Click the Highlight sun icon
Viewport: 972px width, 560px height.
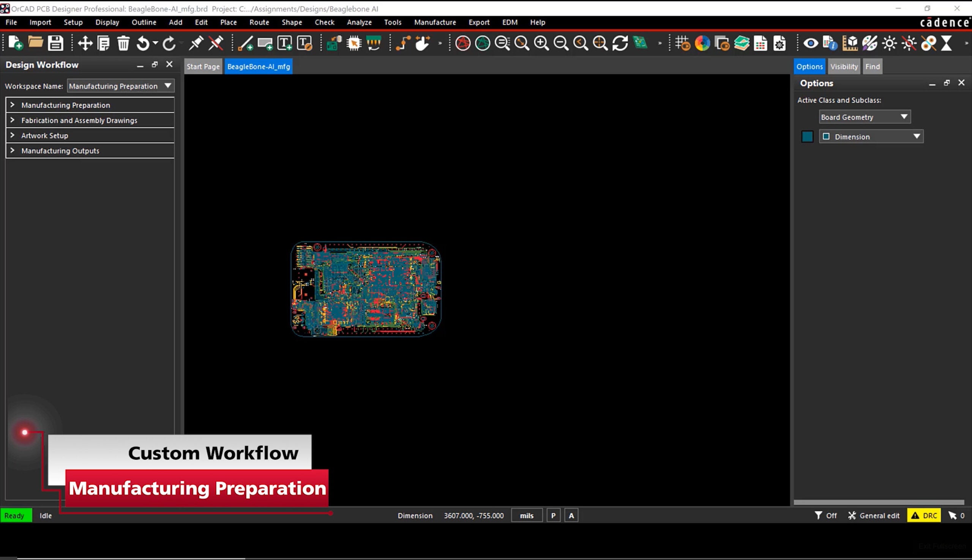tap(889, 43)
